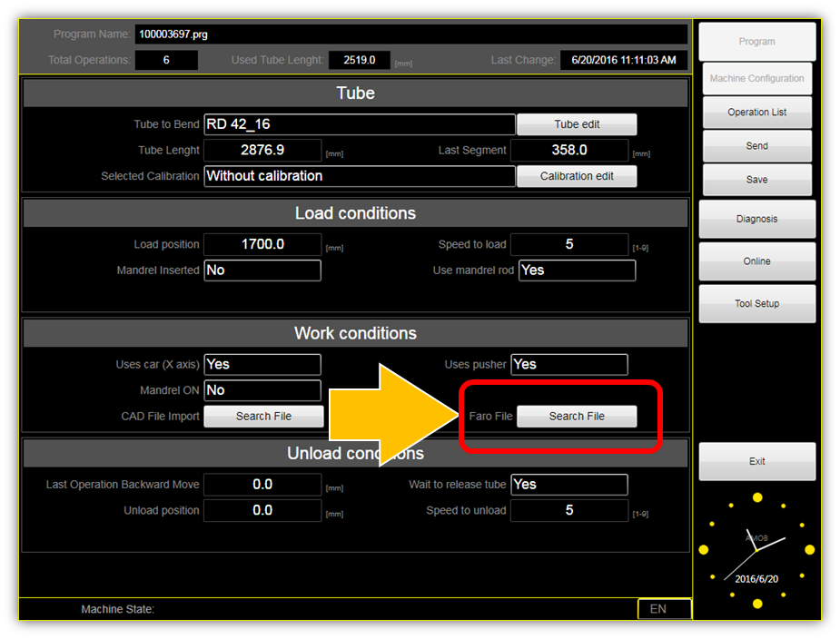Open the Operation List page

coord(756,113)
